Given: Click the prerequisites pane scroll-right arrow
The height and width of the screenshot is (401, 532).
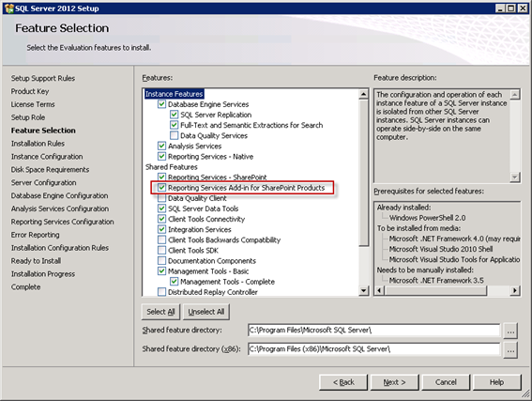Looking at the screenshot, I should 515,290.
